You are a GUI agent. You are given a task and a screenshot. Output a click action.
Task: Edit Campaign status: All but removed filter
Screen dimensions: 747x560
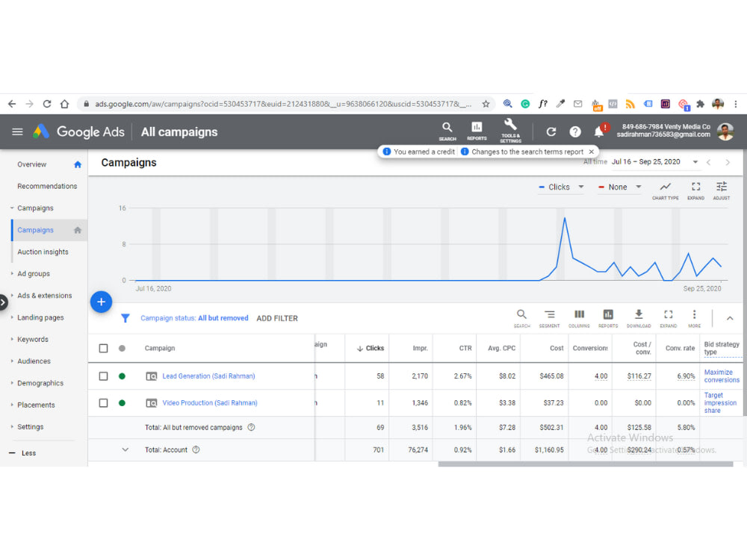coord(194,318)
